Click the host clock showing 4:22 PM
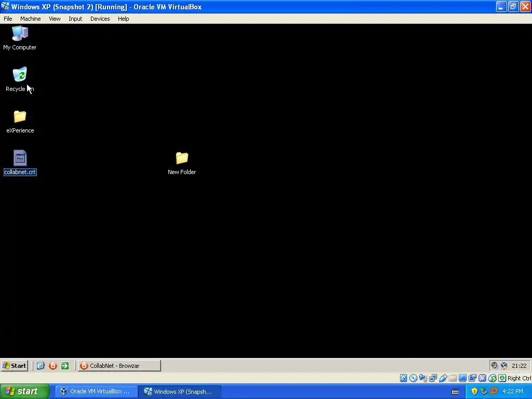Image resolution: width=532 pixels, height=399 pixels. [513, 392]
